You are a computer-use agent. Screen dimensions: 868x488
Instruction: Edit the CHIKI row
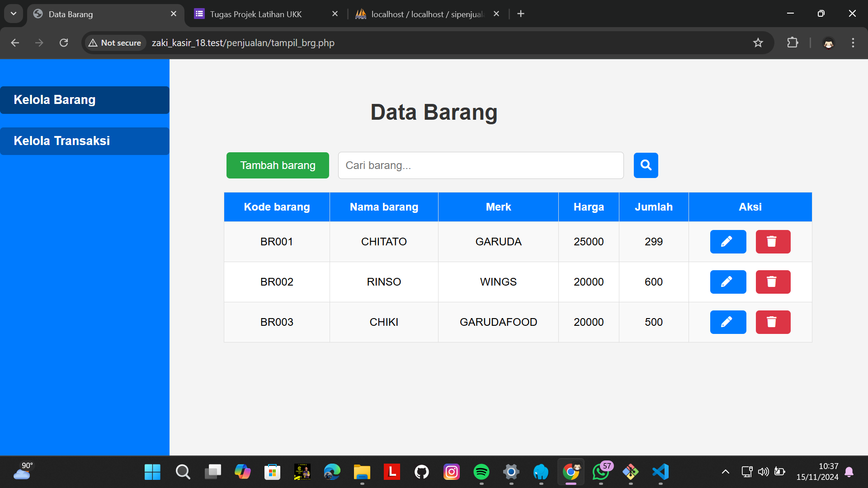click(728, 322)
